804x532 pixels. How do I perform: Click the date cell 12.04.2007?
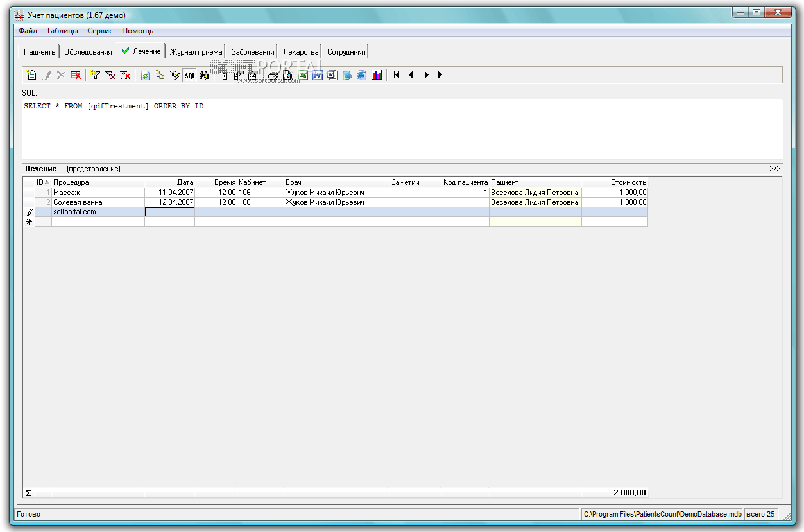click(170, 202)
